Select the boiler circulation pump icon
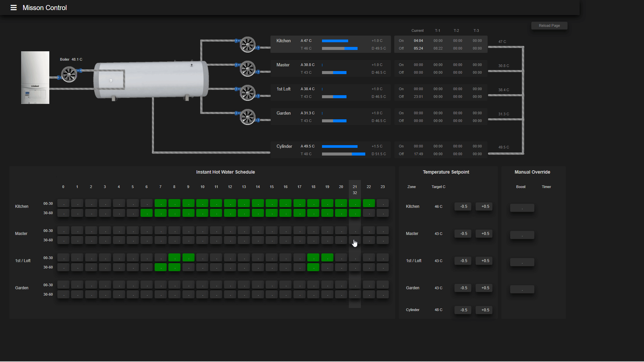The image size is (644, 362). coord(69,74)
